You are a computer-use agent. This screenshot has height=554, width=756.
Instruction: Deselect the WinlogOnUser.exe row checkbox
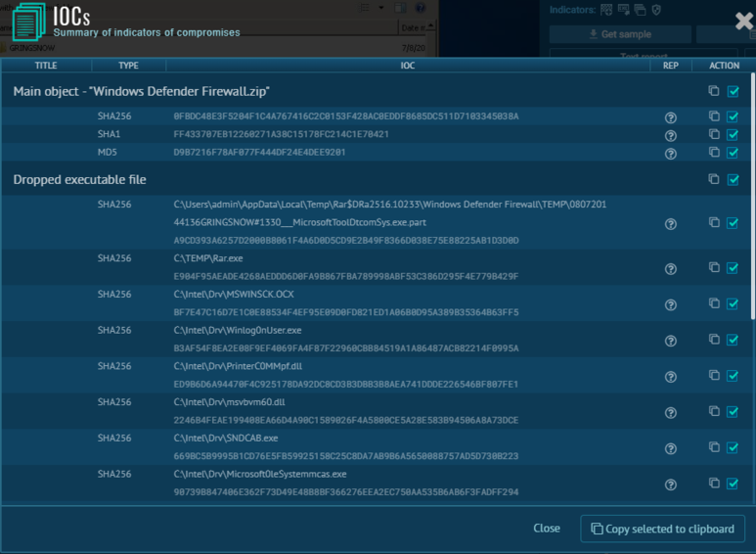733,340
